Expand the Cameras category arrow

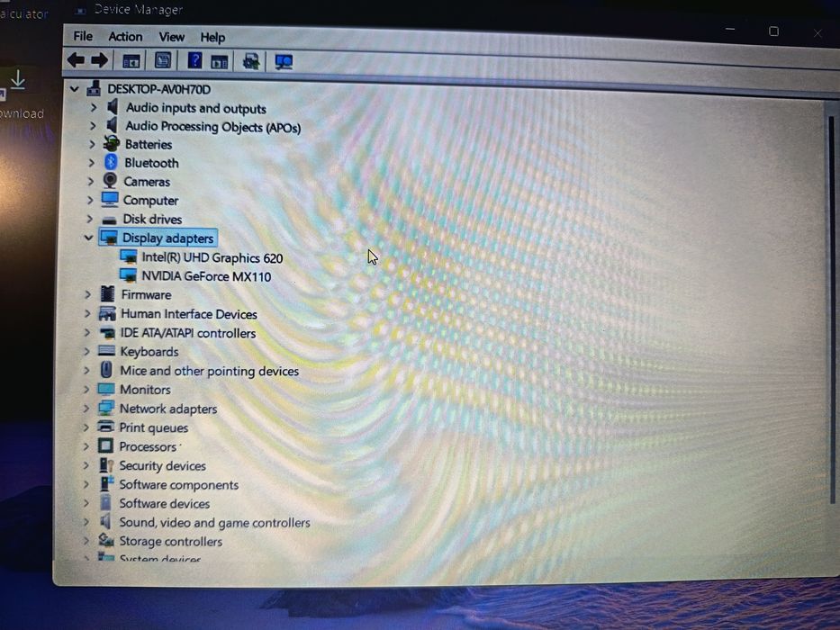pos(91,181)
